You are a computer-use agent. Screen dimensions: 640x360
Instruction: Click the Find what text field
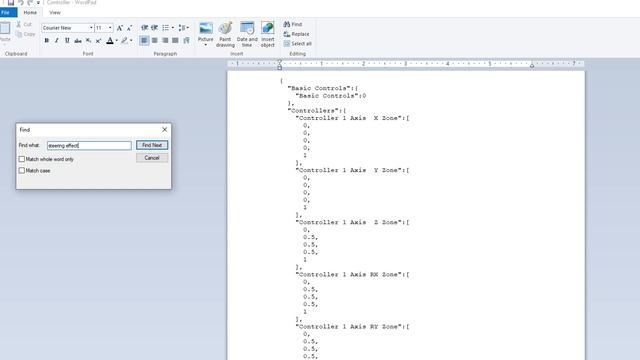tap(89, 145)
